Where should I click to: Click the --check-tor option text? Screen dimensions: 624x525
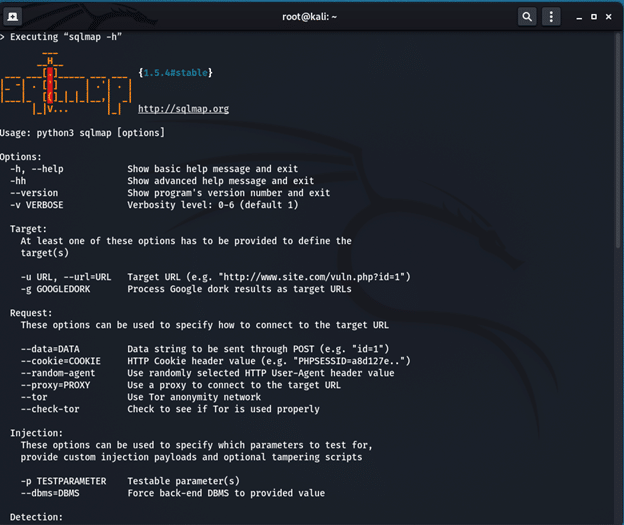[x=50, y=409]
